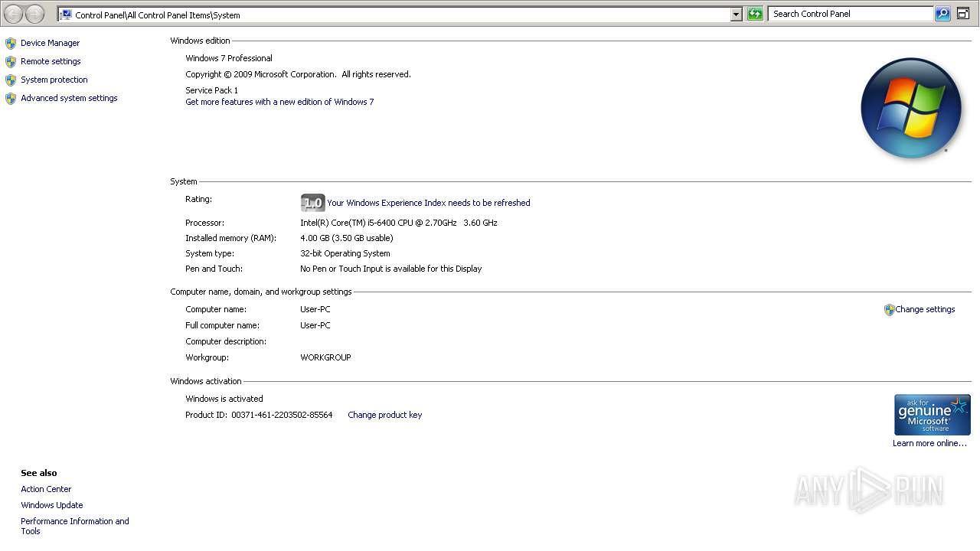The image size is (980, 551).
Task: Open Action Center
Action: click(x=46, y=489)
